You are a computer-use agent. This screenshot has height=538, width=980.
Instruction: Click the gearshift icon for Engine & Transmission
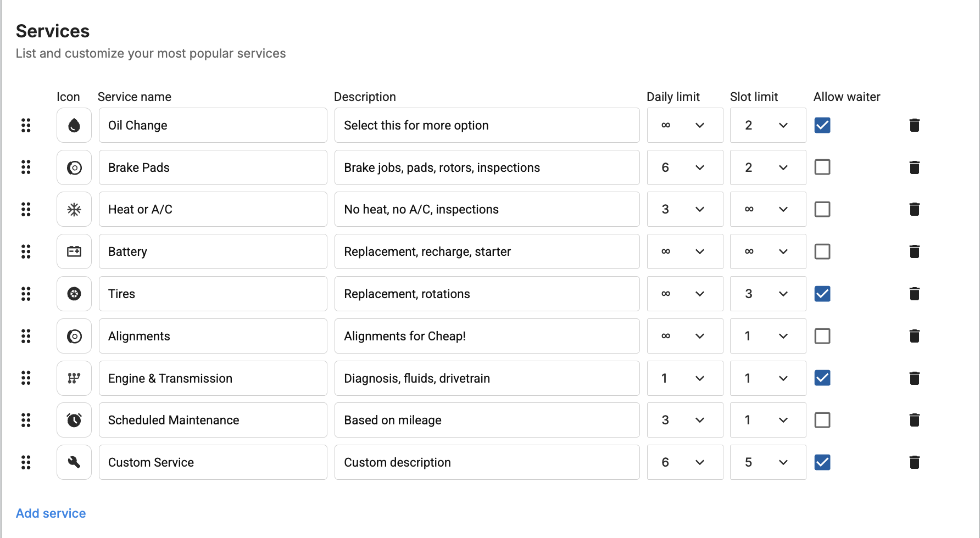pos(74,378)
